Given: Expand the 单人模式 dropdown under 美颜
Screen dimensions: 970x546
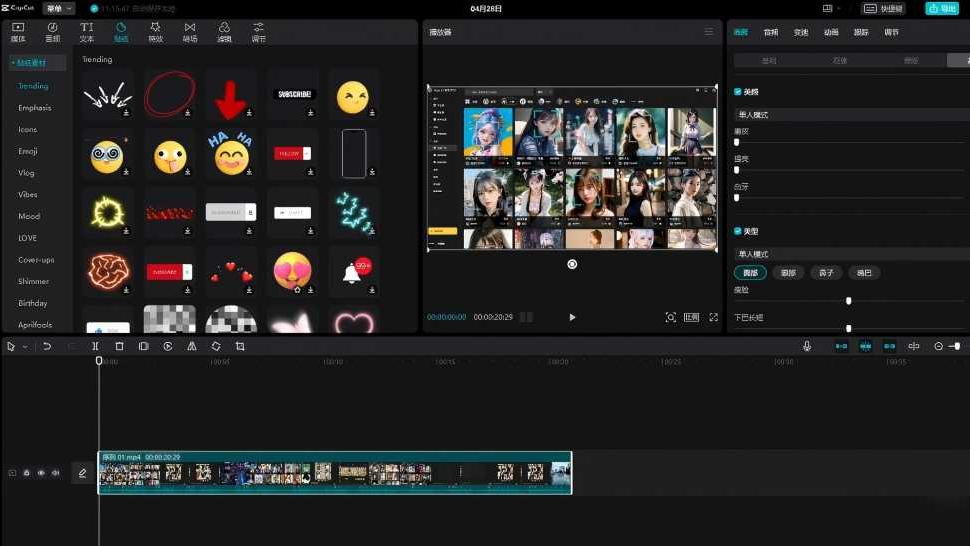Looking at the screenshot, I should (850, 115).
